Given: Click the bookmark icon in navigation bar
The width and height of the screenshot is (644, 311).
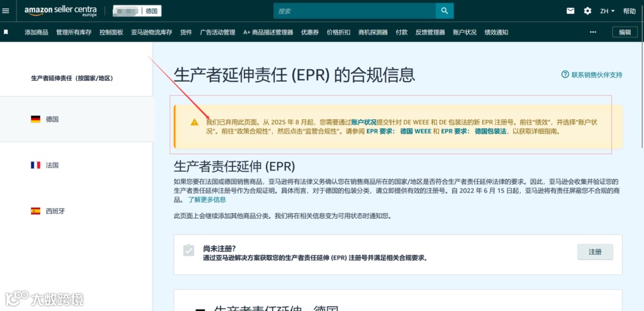Looking at the screenshot, I should [6, 32].
